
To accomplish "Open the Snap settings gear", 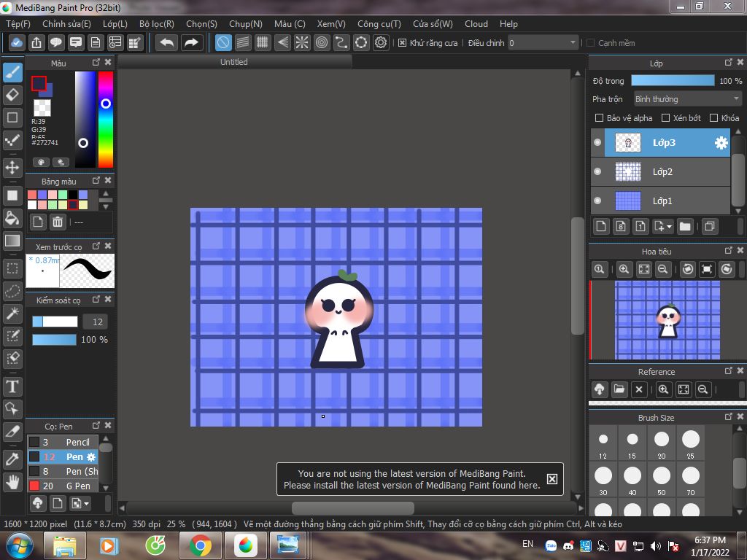I will click(381, 43).
